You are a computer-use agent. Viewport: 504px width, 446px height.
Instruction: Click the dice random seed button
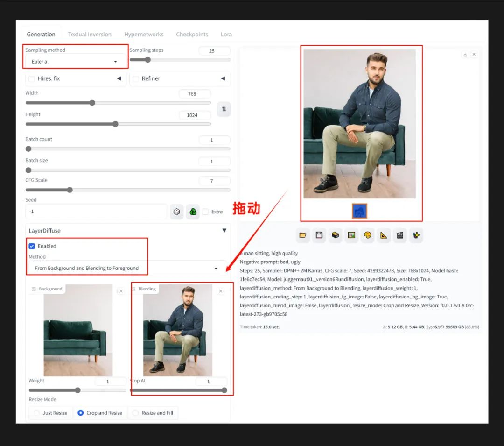(x=176, y=212)
